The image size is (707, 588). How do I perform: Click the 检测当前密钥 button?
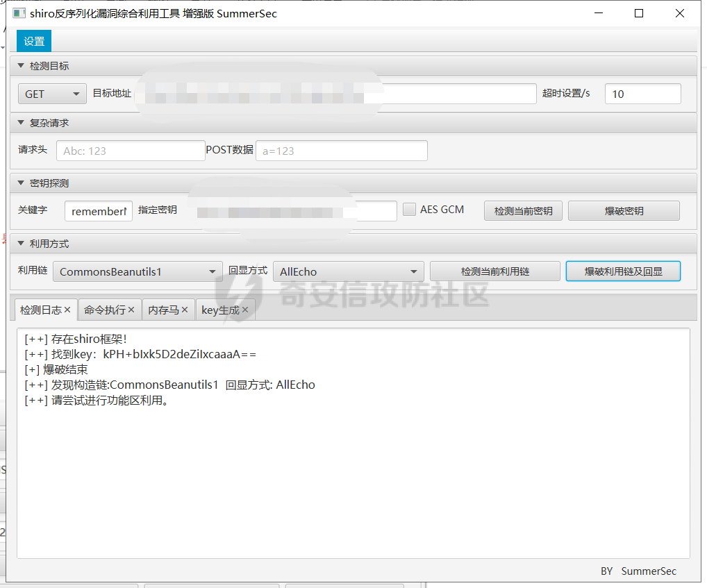523,211
